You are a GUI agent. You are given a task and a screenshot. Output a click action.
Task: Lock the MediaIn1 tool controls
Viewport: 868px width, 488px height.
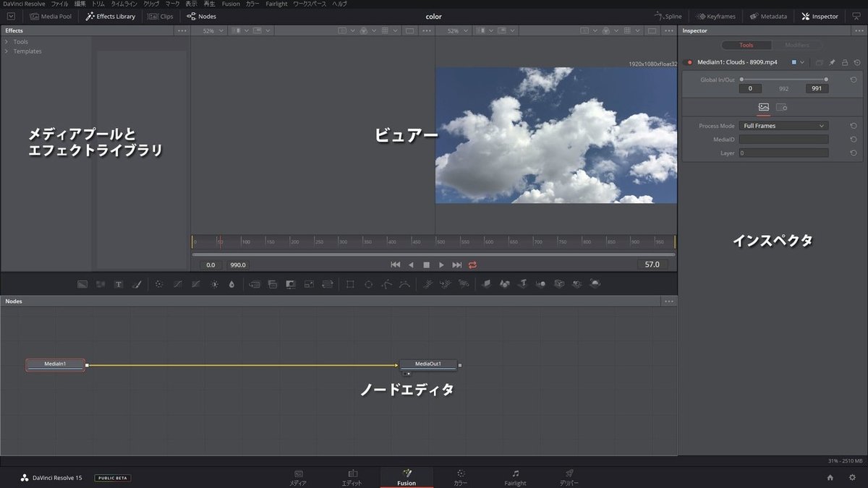[x=845, y=62]
